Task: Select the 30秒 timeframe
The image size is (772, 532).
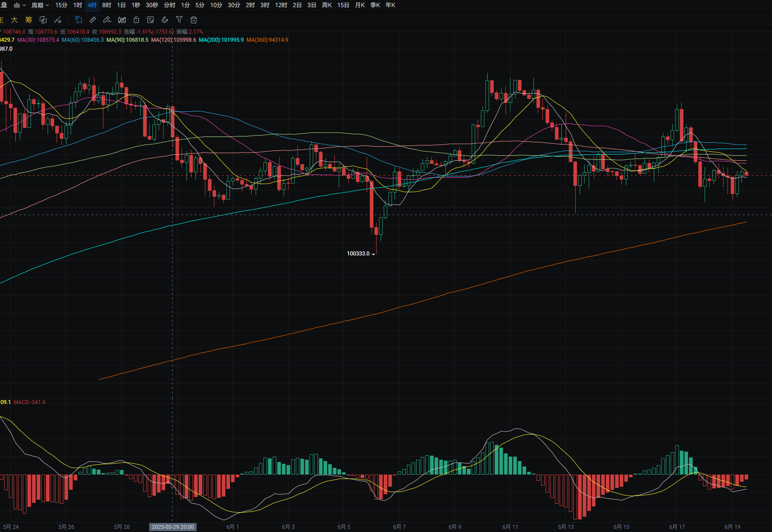Action: click(x=152, y=5)
